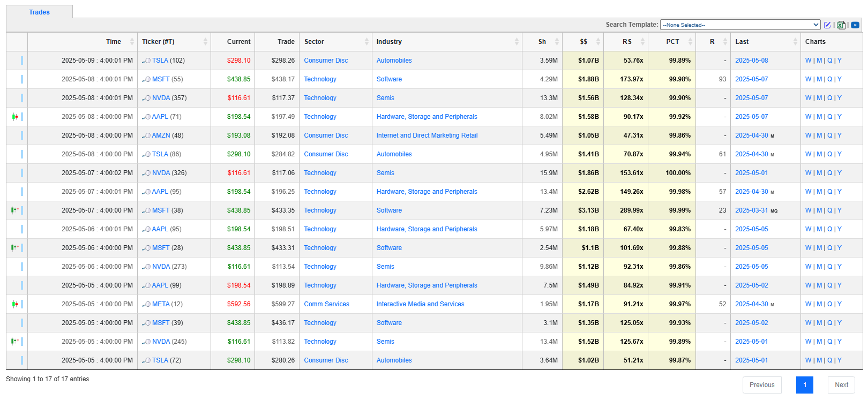This screenshot has width=868, height=408.
Task: Click the candlestick icon in the AAPL (71) row
Action: (x=15, y=117)
